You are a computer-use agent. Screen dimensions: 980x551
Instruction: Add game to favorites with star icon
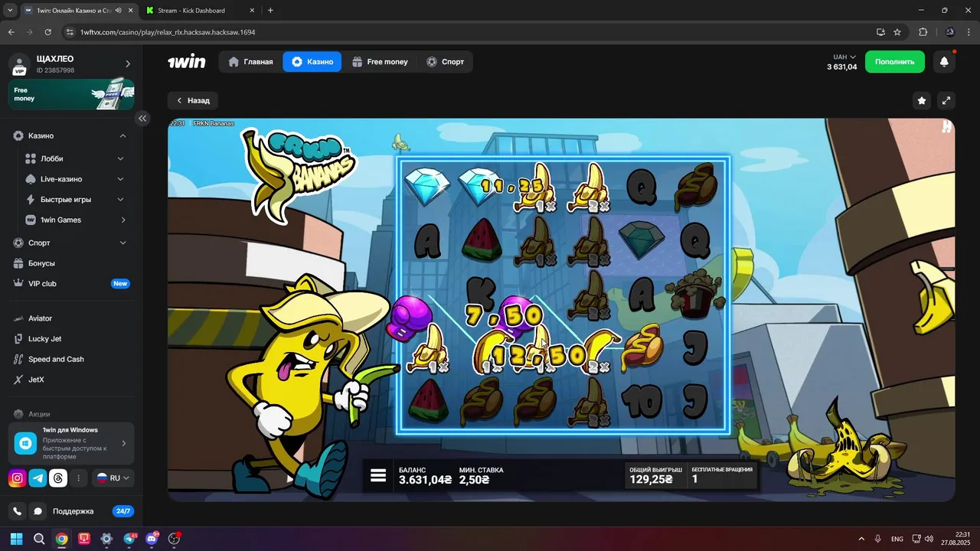pos(922,100)
